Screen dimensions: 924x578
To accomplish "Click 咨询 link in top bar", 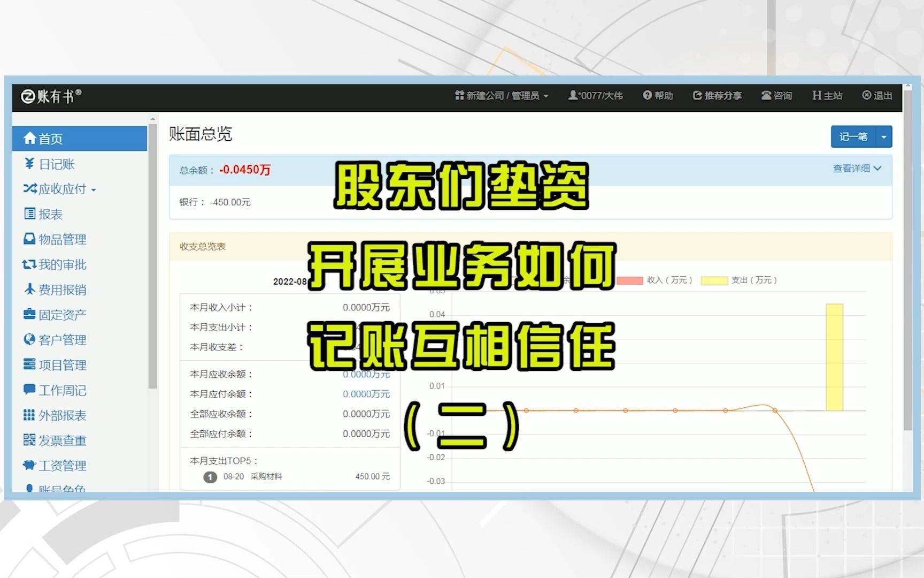I will pos(777,96).
